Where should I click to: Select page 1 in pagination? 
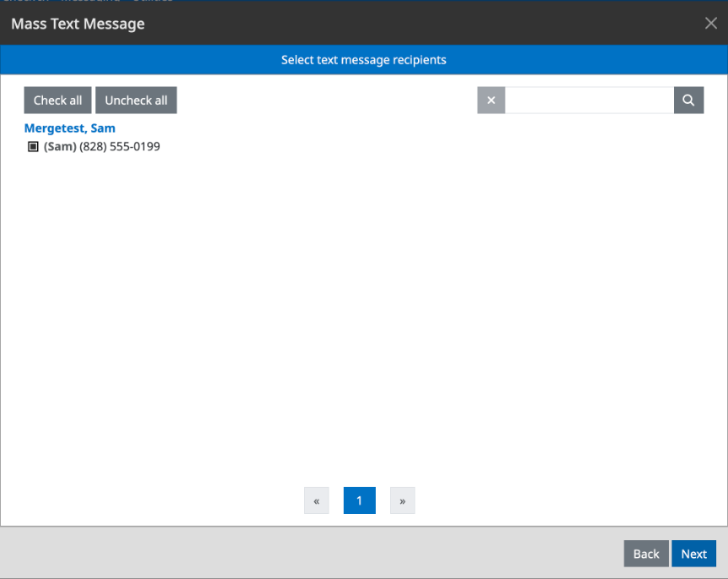click(x=360, y=500)
